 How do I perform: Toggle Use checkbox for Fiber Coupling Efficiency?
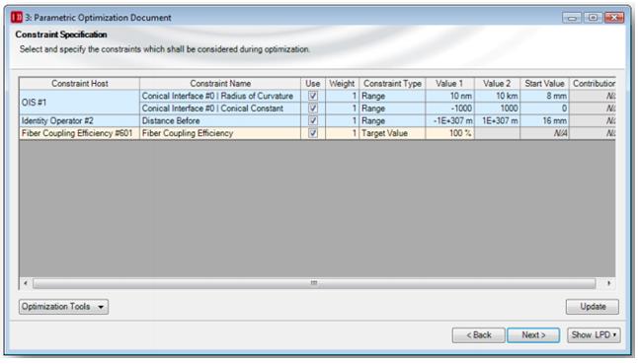point(313,133)
